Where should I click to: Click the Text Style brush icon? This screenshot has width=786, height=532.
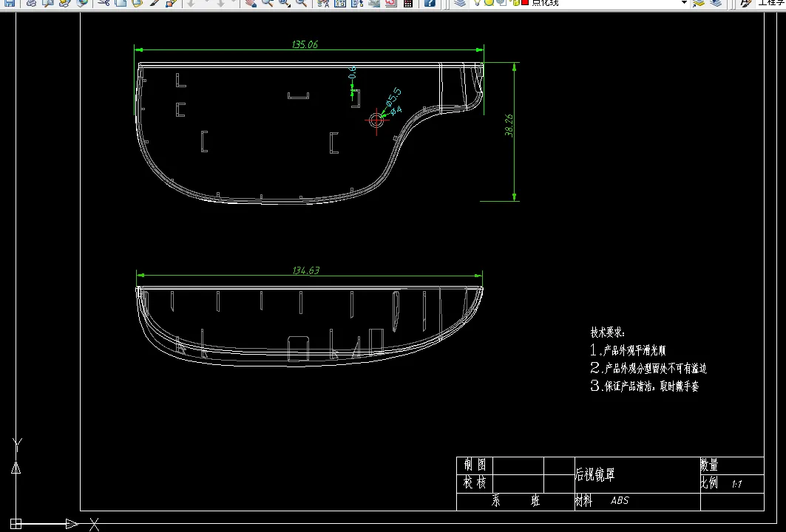(x=746, y=2)
